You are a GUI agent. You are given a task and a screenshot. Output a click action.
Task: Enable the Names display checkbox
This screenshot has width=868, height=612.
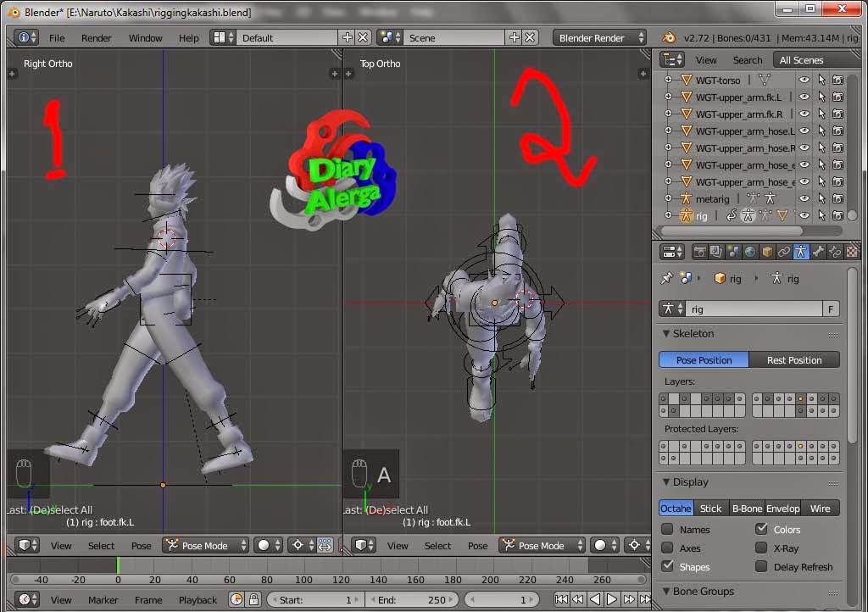tap(667, 530)
